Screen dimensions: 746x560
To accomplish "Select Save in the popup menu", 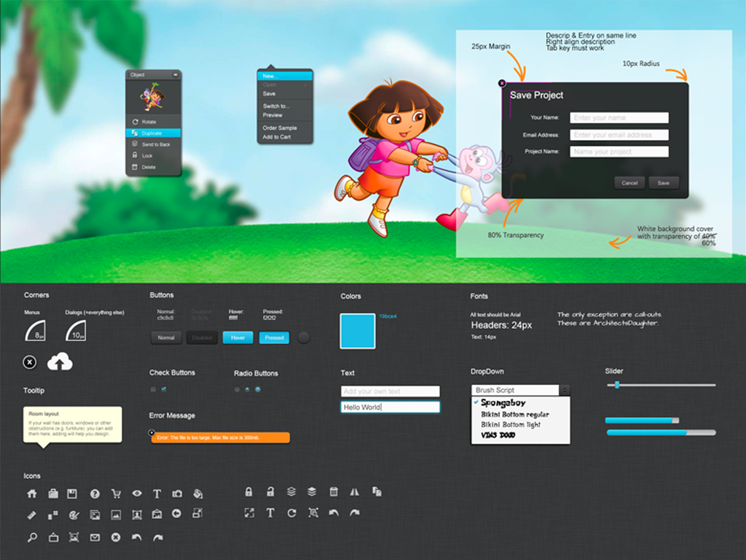I will [285, 94].
